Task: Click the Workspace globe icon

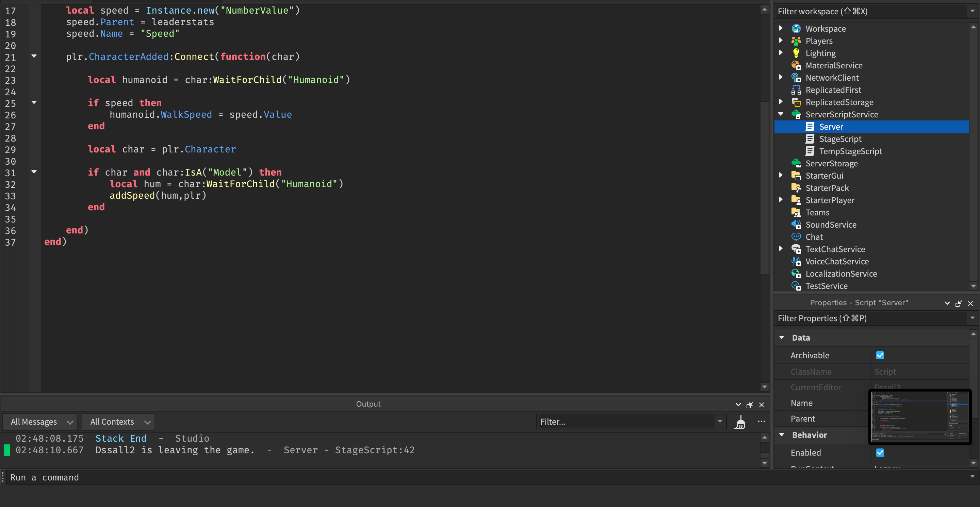Action: tap(796, 29)
